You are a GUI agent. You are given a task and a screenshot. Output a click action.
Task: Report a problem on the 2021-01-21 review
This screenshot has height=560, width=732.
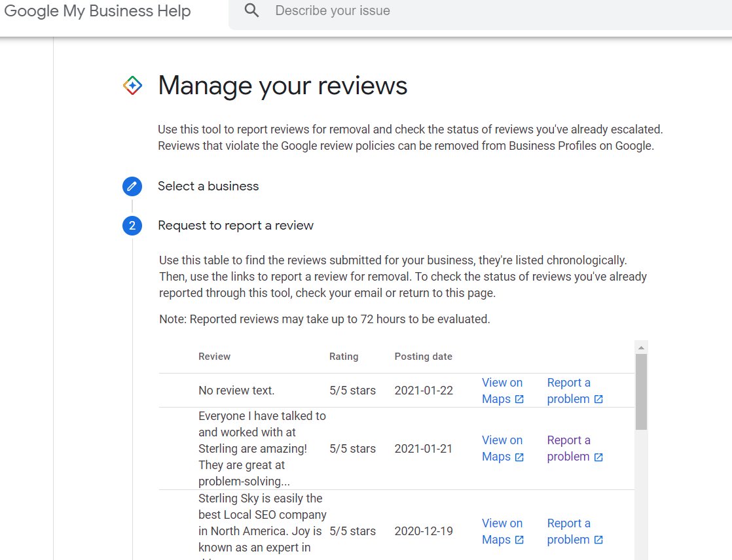pos(568,448)
